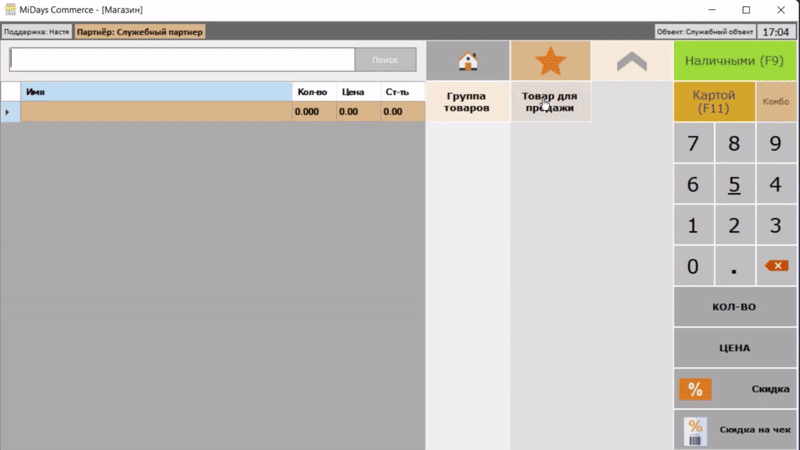
Task: Tap the keypad digit 8
Action: (x=734, y=143)
